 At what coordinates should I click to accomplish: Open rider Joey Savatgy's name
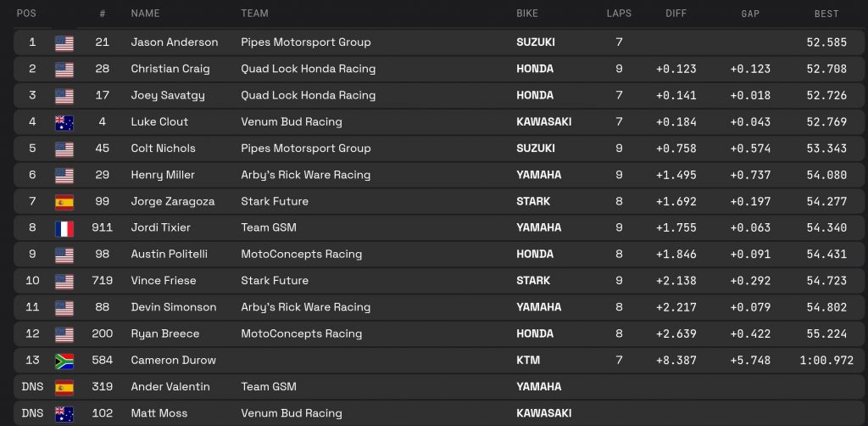coord(167,96)
